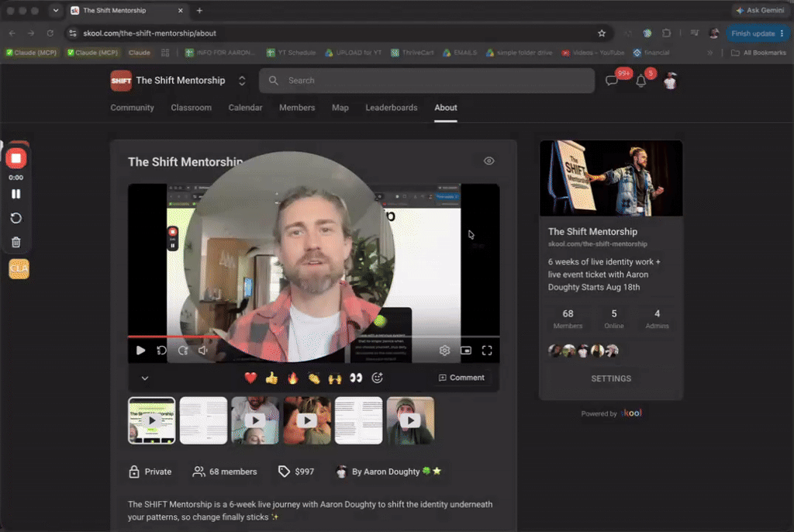Screen dimensions: 794x532
Task: Open the Calendar tab
Action: (245, 108)
